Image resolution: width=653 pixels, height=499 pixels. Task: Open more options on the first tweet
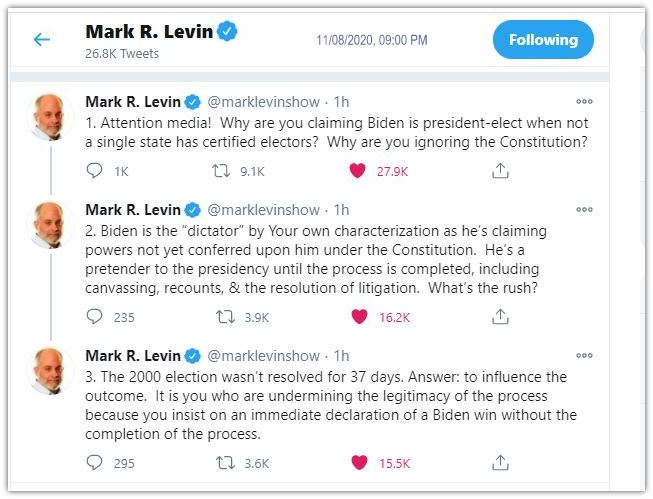tap(584, 101)
